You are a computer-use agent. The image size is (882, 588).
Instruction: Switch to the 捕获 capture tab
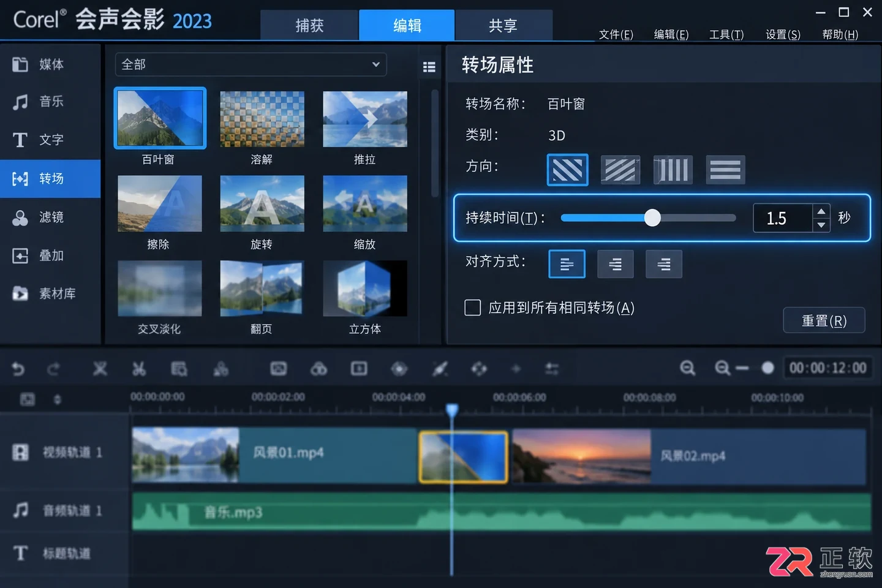tap(309, 25)
